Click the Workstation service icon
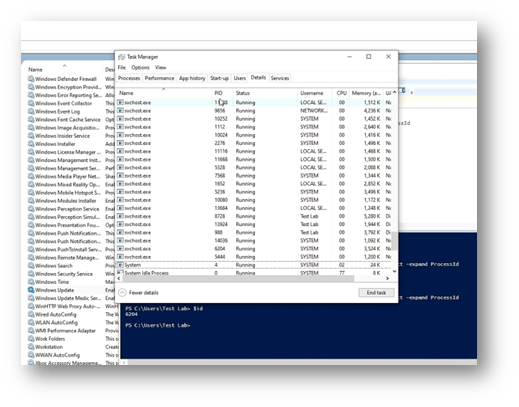 [x=31, y=347]
